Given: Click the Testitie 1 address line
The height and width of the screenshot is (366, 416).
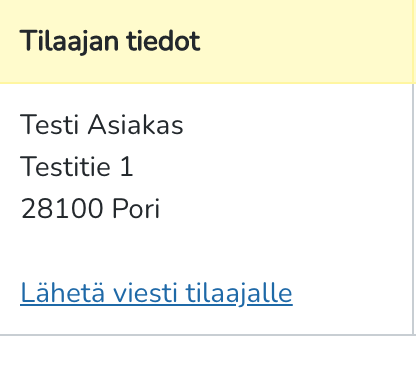Looking at the screenshot, I should (x=77, y=166).
